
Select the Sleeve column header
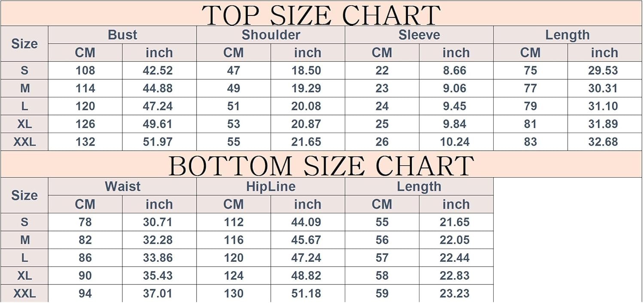(x=419, y=35)
